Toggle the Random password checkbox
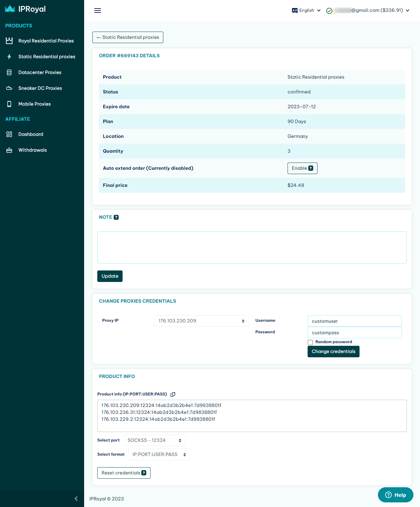420x507 pixels. (x=310, y=342)
